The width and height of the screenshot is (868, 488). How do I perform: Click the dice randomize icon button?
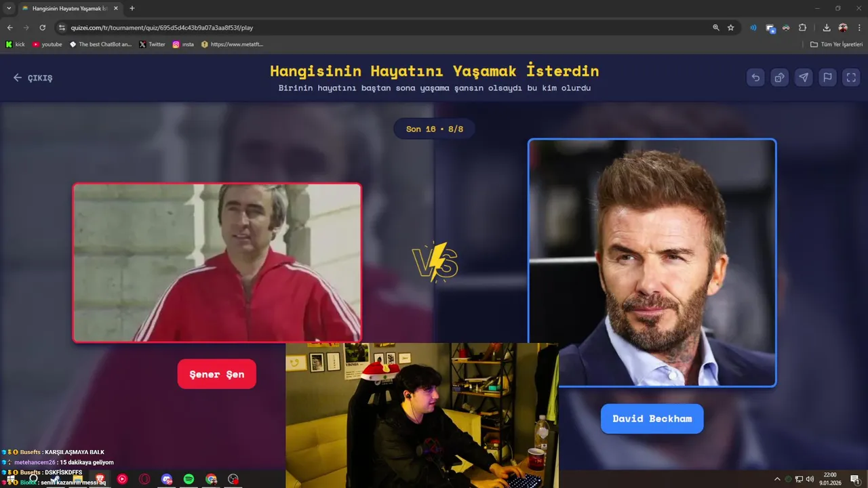(x=779, y=77)
